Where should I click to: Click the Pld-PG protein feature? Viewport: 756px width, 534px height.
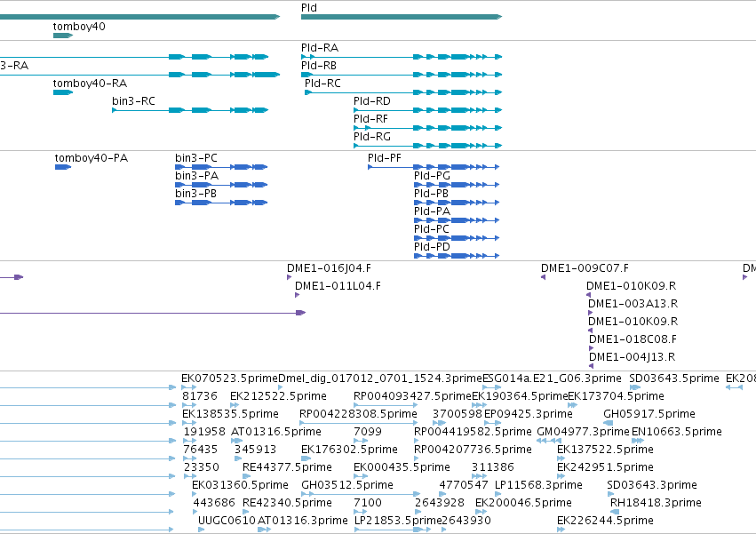[x=457, y=185]
